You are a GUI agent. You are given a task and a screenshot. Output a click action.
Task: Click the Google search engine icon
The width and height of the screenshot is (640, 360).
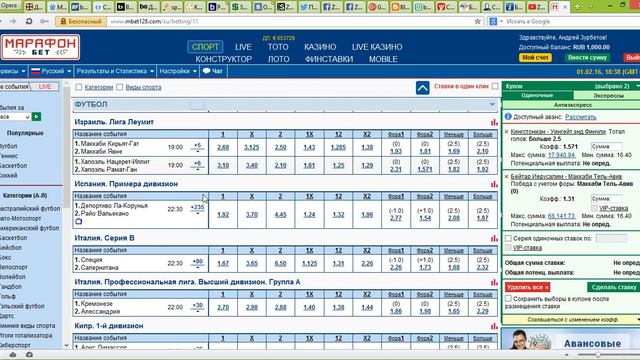click(x=493, y=21)
